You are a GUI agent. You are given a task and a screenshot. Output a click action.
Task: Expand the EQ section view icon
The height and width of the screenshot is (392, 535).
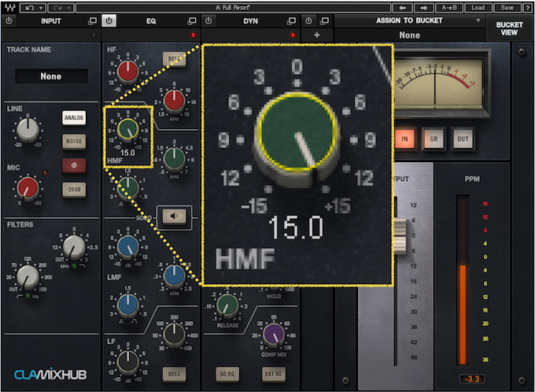pos(192,21)
